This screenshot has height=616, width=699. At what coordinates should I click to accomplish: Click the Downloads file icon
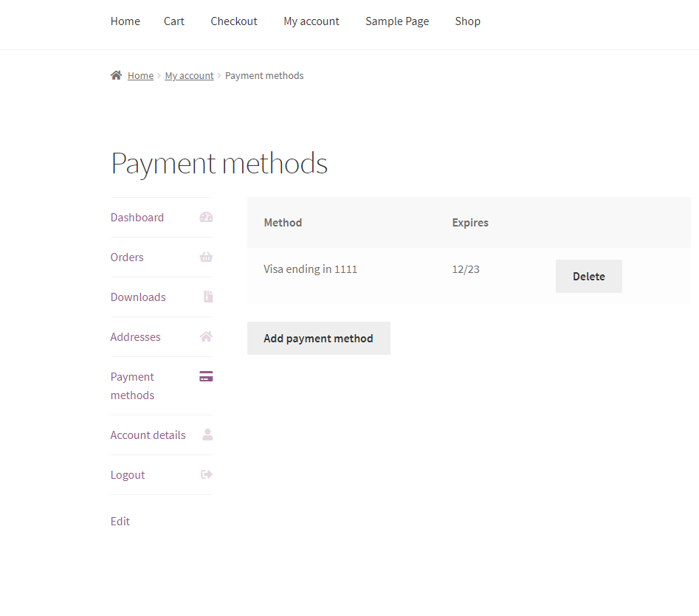(x=208, y=297)
